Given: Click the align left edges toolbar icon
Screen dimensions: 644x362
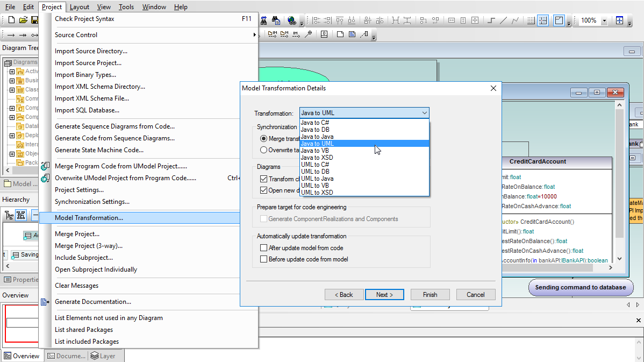Looking at the screenshot, I should pos(316,20).
